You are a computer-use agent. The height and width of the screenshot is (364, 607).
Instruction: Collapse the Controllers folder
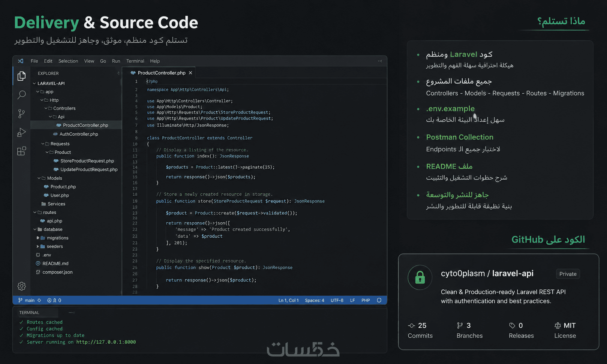46,108
